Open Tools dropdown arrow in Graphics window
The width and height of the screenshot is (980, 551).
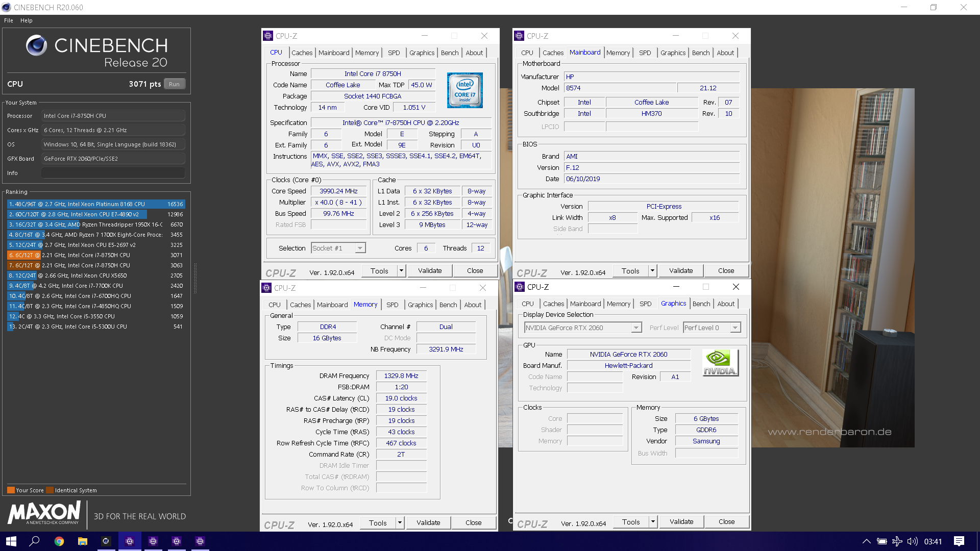653,521
